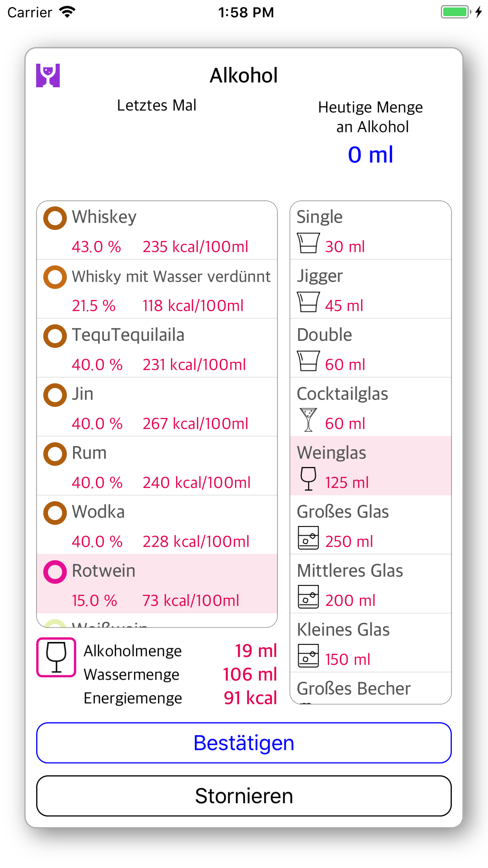
Task: Tap the battery indicator in status bar
Action: pyautogui.click(x=456, y=12)
